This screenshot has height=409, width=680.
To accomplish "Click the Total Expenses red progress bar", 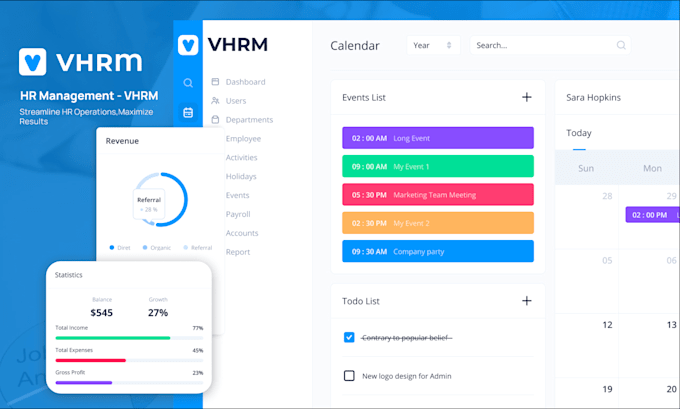I will [129, 360].
